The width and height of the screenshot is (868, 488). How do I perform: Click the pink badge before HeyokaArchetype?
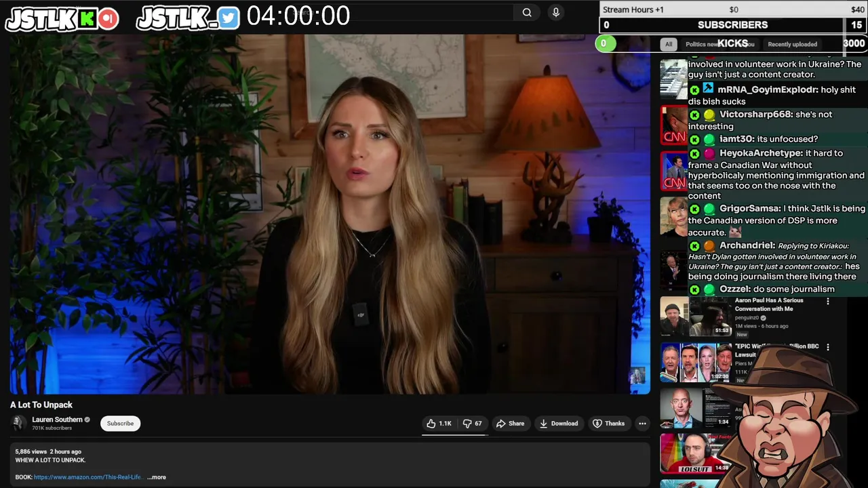(x=709, y=153)
